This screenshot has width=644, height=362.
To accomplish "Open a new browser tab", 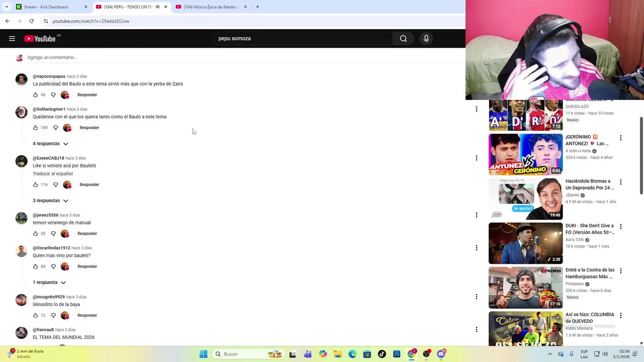I will 258,7.
